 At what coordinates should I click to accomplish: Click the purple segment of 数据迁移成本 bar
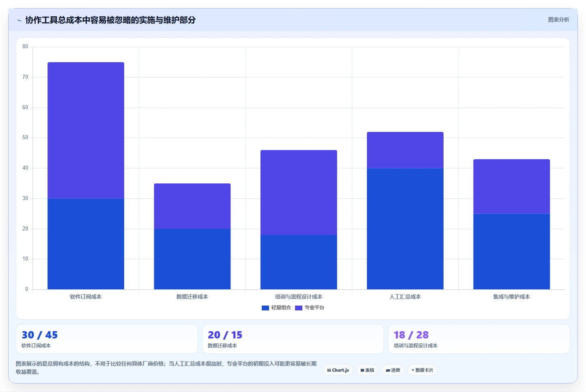(x=192, y=206)
